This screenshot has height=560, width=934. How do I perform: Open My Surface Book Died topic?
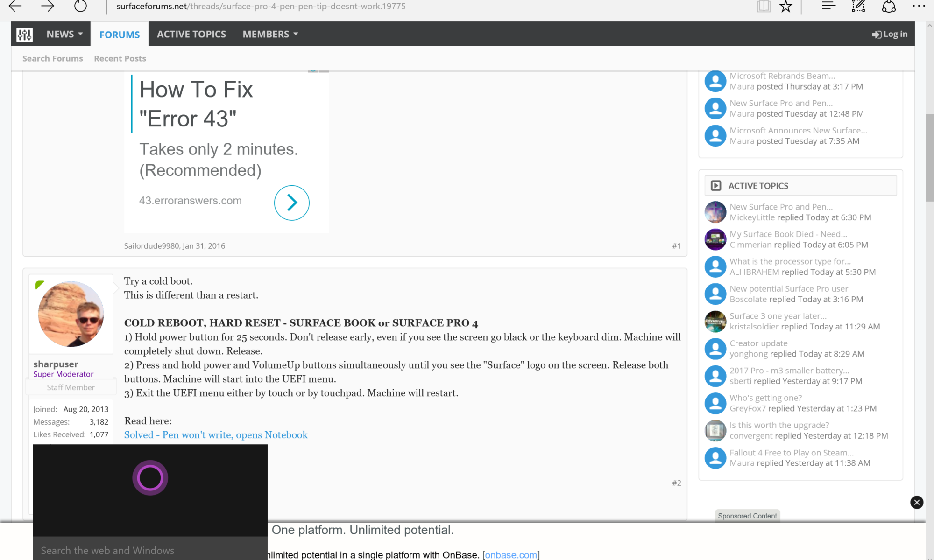coord(788,234)
